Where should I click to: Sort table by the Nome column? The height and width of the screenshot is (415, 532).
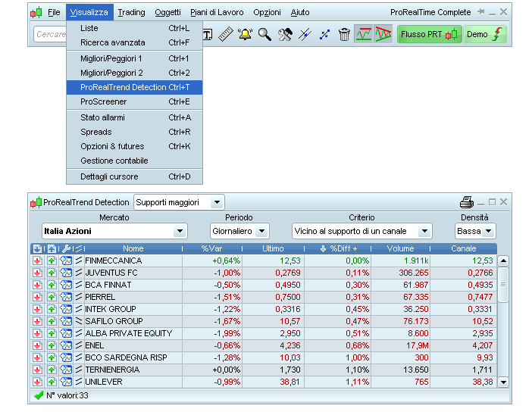click(133, 249)
